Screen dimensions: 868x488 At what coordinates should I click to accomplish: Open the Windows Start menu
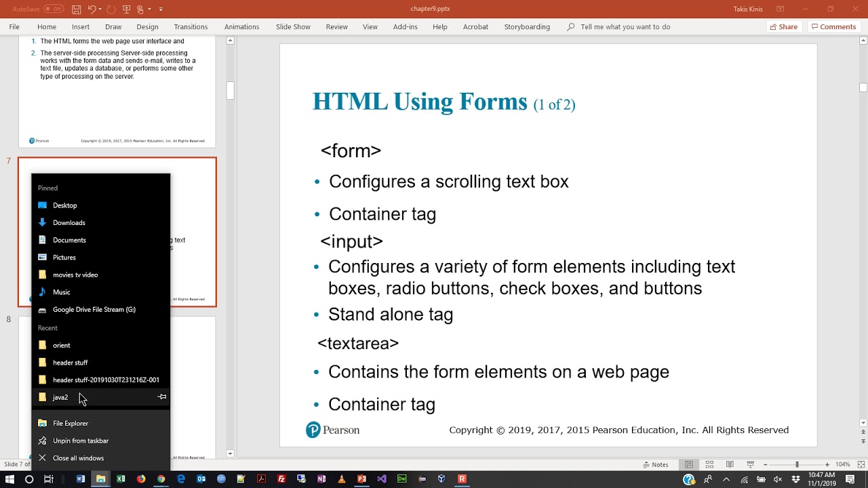[9, 479]
